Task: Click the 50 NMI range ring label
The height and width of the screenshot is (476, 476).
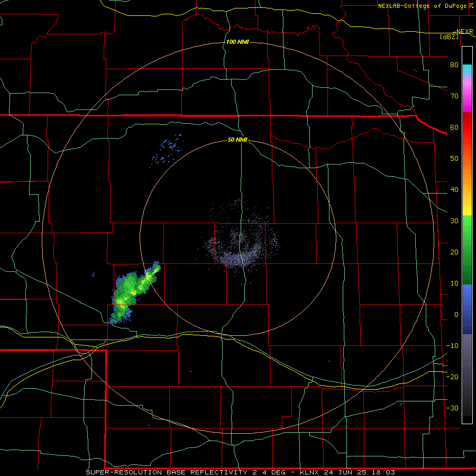Action: tap(237, 140)
